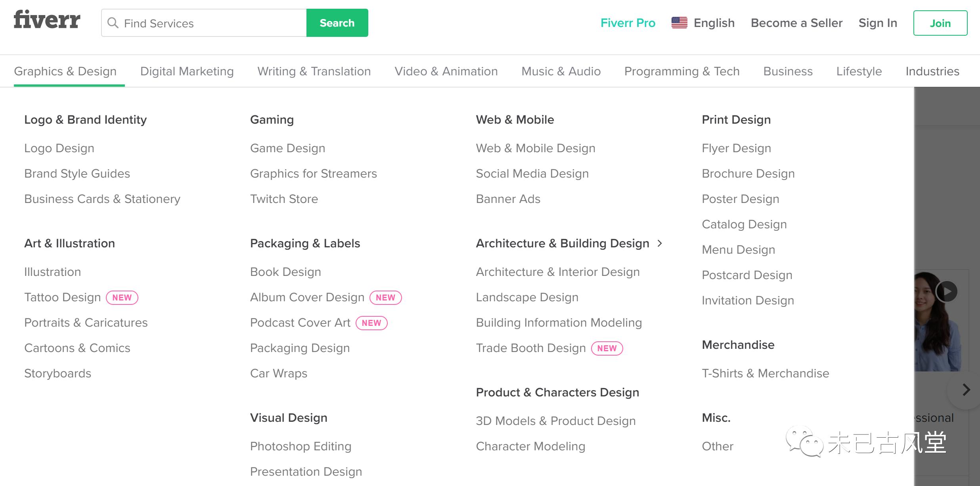
Task: Open the Logo Design link
Action: 59,148
